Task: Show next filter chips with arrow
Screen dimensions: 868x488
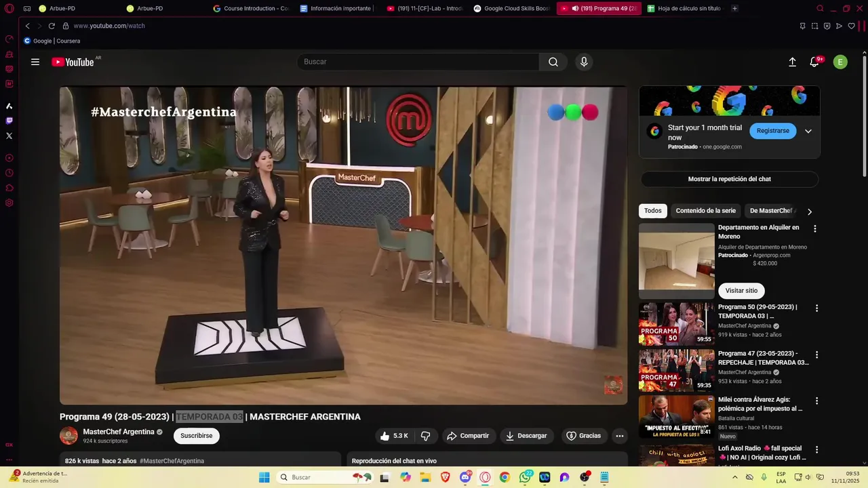Action: 809,211
